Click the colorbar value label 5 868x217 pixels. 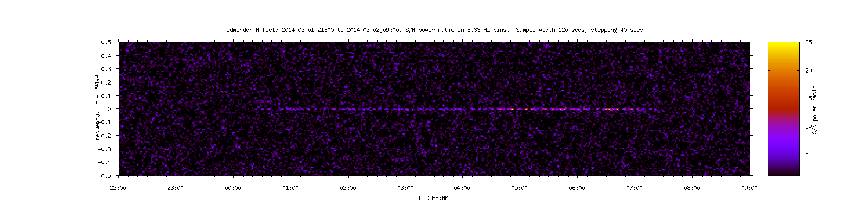click(807, 155)
